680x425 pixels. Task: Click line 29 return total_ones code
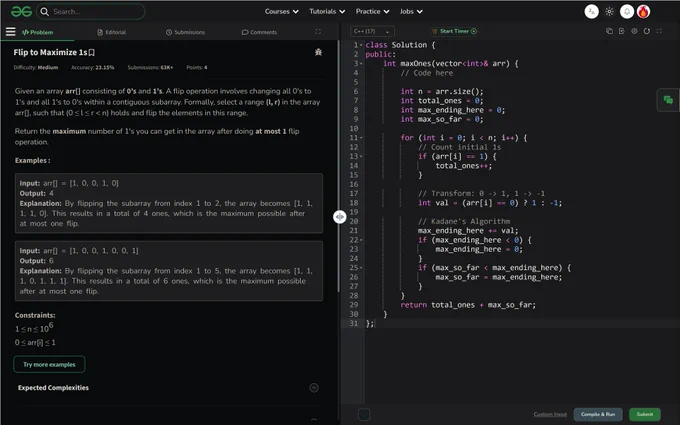coord(468,305)
